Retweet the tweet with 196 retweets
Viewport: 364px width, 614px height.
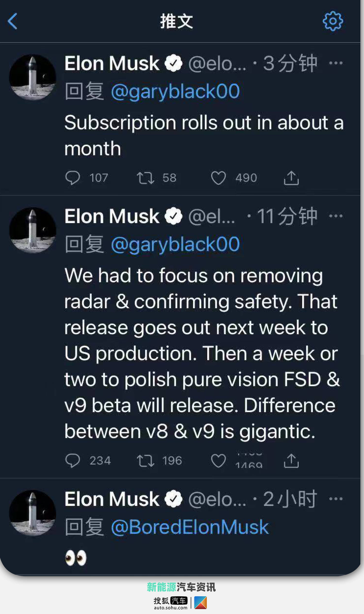[145, 460]
